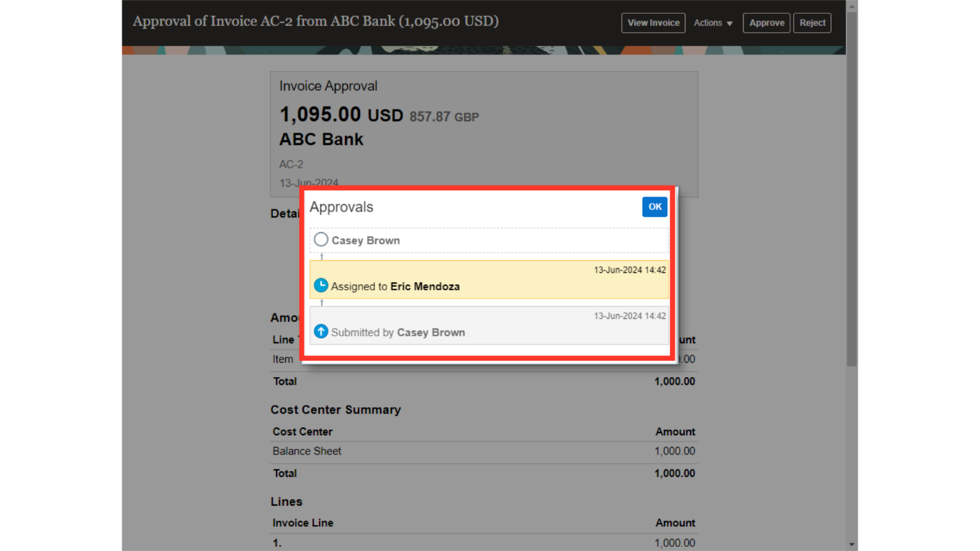Click the 'Approvals' dialog title

coord(341,207)
